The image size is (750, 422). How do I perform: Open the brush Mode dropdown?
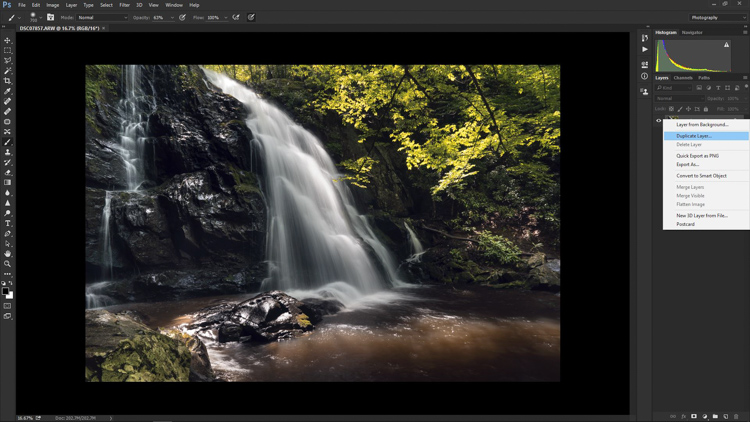click(102, 17)
